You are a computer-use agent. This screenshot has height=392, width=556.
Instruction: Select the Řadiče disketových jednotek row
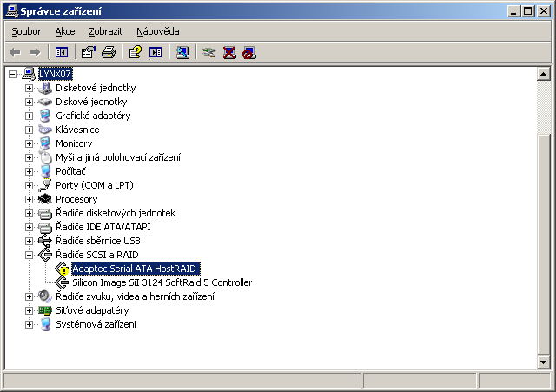click(116, 213)
